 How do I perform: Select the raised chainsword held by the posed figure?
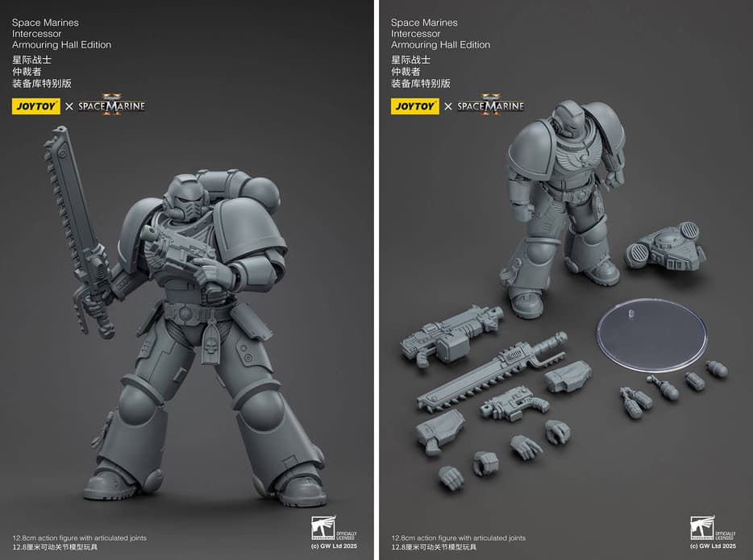77,230
